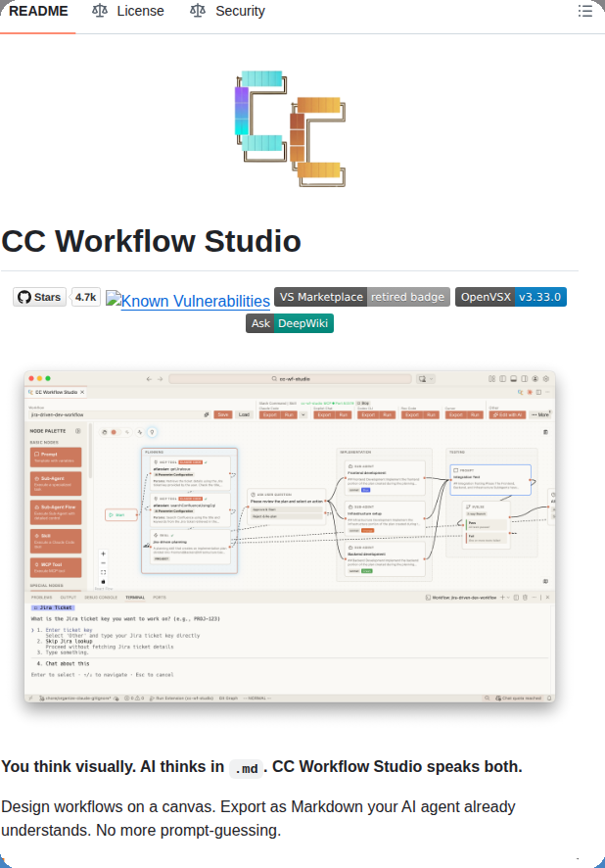
Task: Click the CC logo image
Action: click(x=290, y=128)
